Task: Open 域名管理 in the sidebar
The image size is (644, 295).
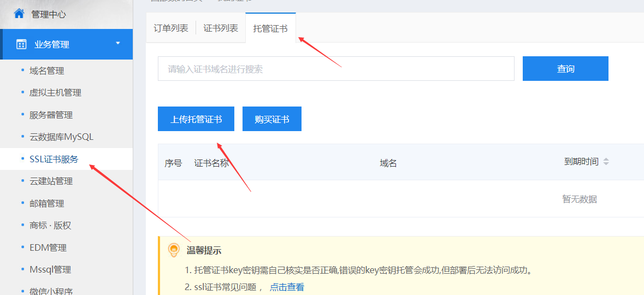Action: pyautogui.click(x=47, y=70)
